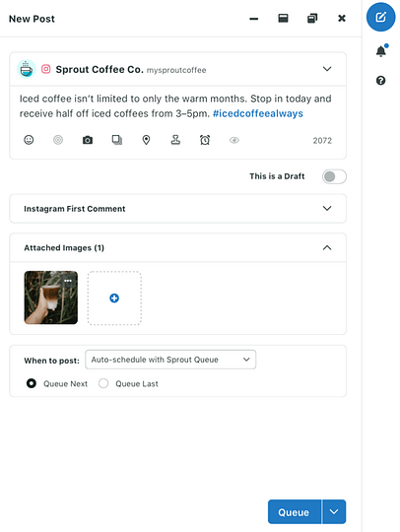Screen dimensions: 400x532
Task: Click the mysproutcoffee handle text
Action: click(176, 70)
